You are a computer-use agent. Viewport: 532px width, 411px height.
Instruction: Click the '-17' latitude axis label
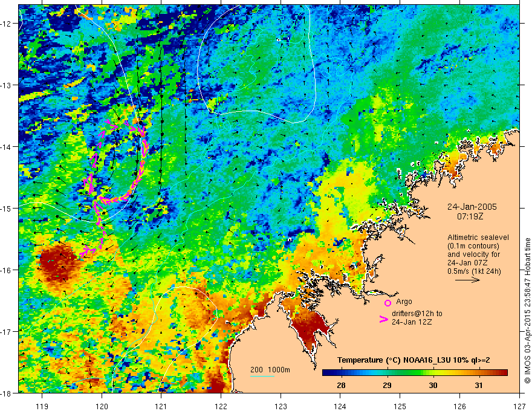click(7, 332)
